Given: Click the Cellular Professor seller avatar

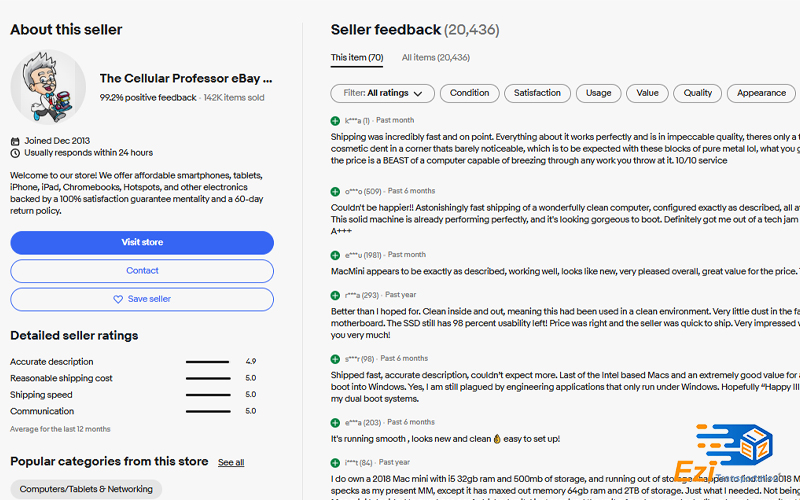Looking at the screenshot, I should coord(48,87).
